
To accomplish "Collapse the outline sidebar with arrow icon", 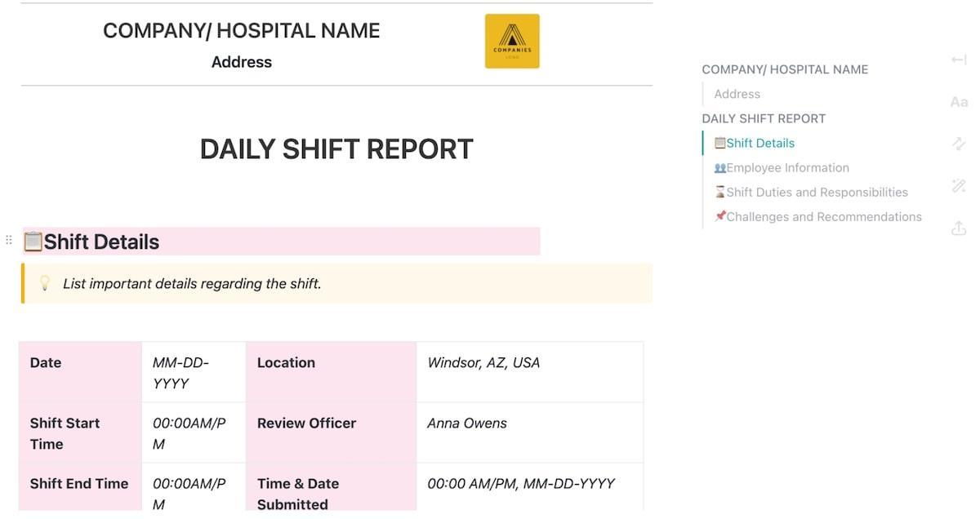I will (x=959, y=60).
